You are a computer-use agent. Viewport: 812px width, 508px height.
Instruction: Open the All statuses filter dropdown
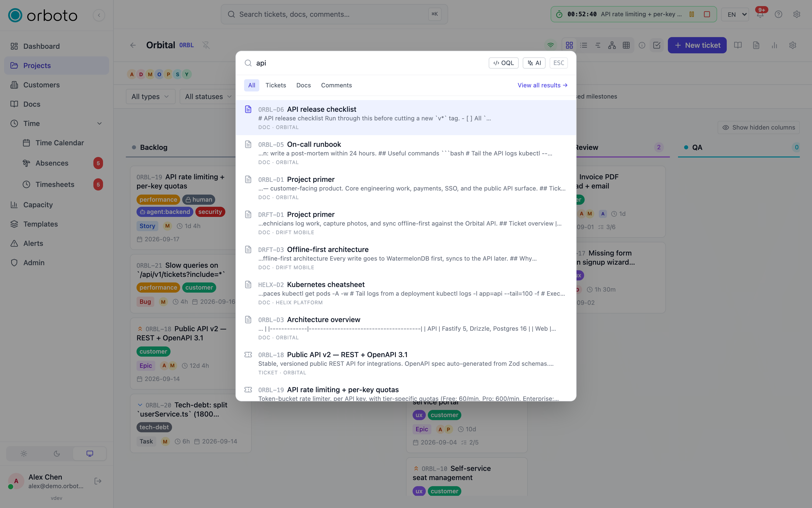(208, 97)
